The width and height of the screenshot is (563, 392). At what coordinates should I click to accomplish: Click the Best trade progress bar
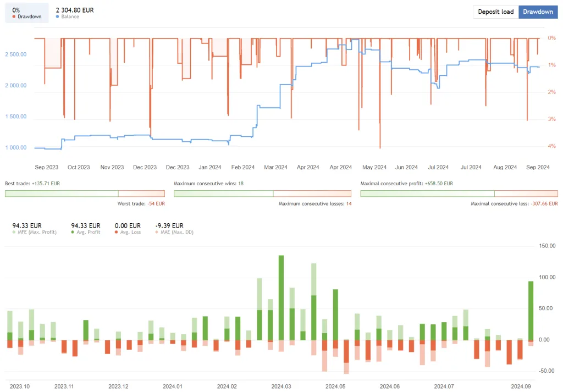point(60,193)
